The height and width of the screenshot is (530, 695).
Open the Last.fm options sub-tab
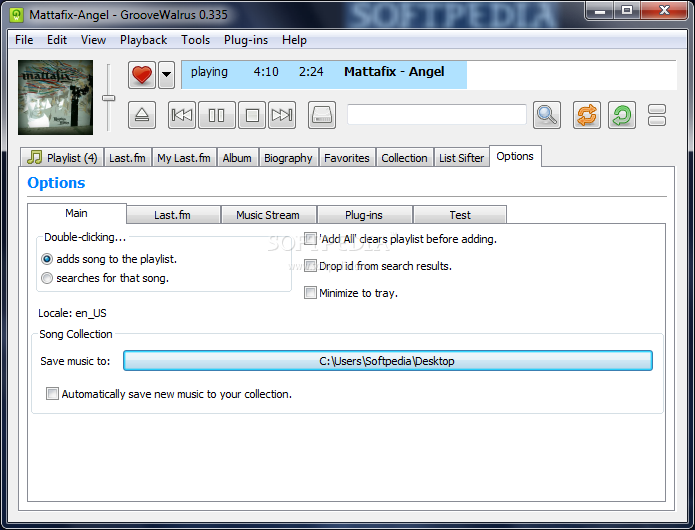(x=173, y=215)
